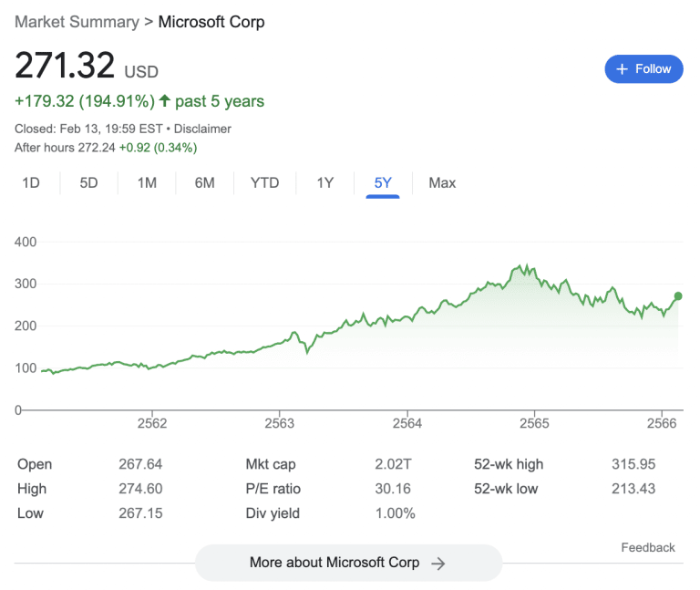Click the Feedback link

(x=648, y=547)
